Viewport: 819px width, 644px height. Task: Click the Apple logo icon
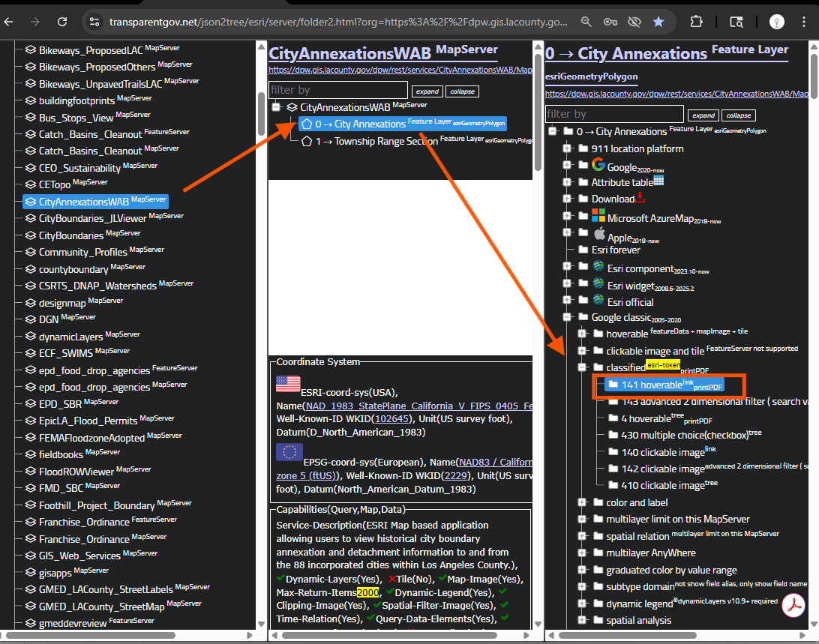(598, 234)
